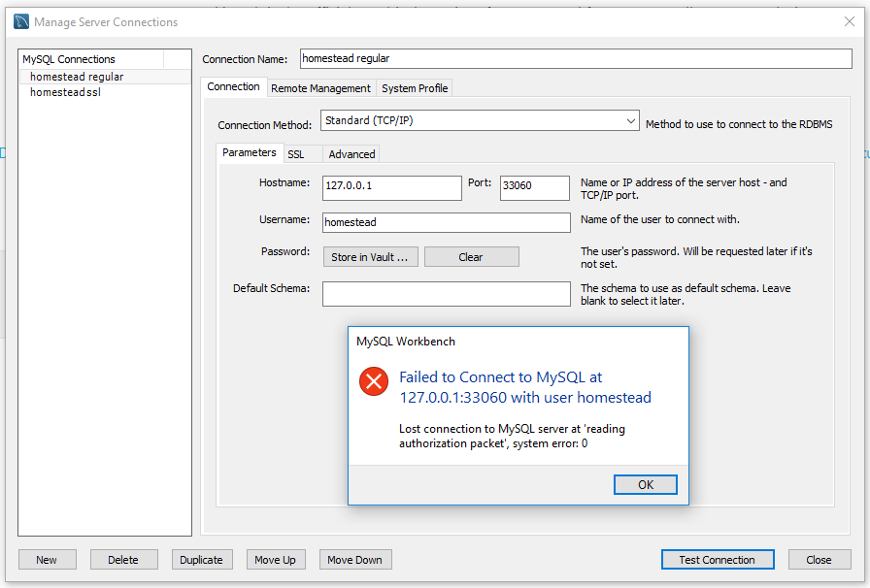Click the Default Schema text box

point(446,294)
